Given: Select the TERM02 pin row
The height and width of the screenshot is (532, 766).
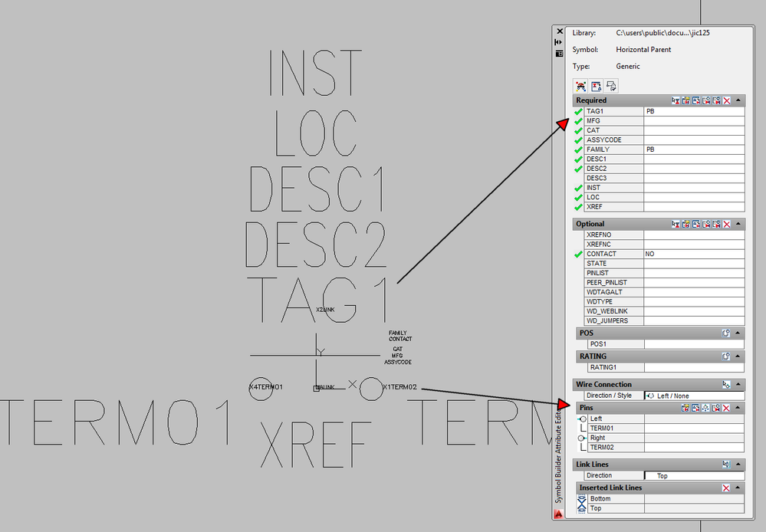Looking at the screenshot, I should [666, 448].
